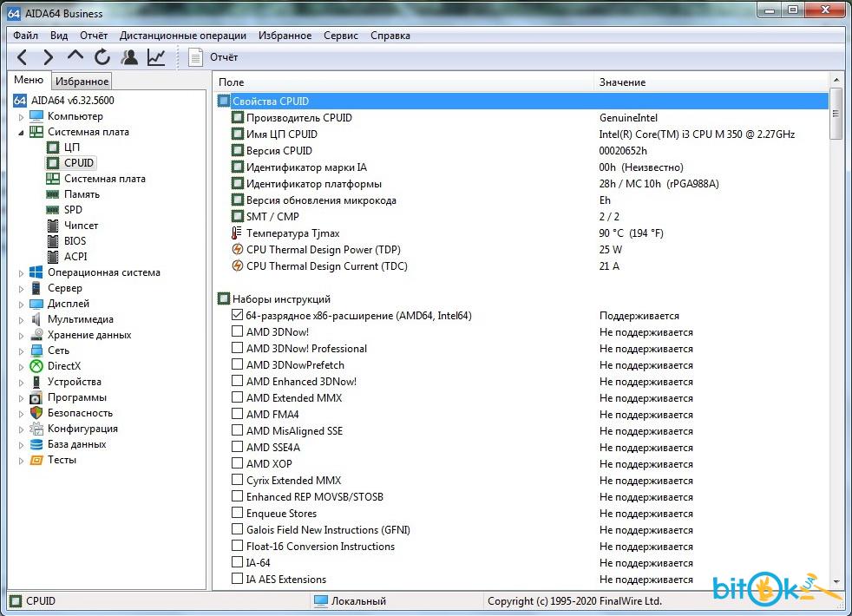Click the Локальный status bar entry
The height and width of the screenshot is (616, 852).
coord(358,600)
